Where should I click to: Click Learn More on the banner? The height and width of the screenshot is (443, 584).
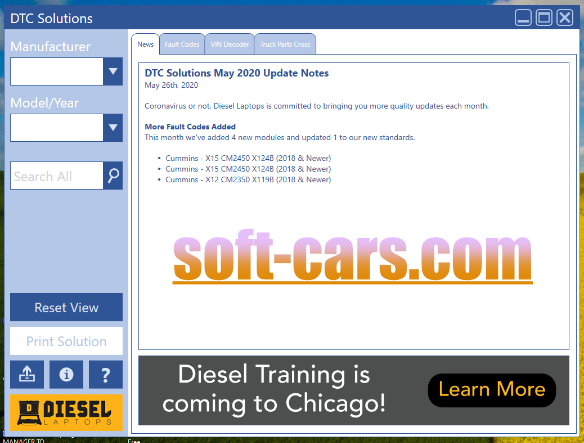tap(492, 390)
